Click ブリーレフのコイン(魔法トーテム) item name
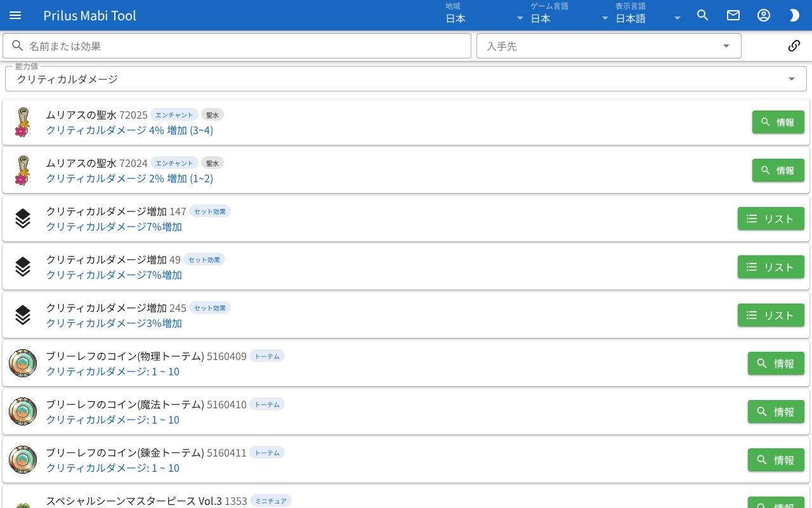The image size is (812, 508). coord(125,404)
